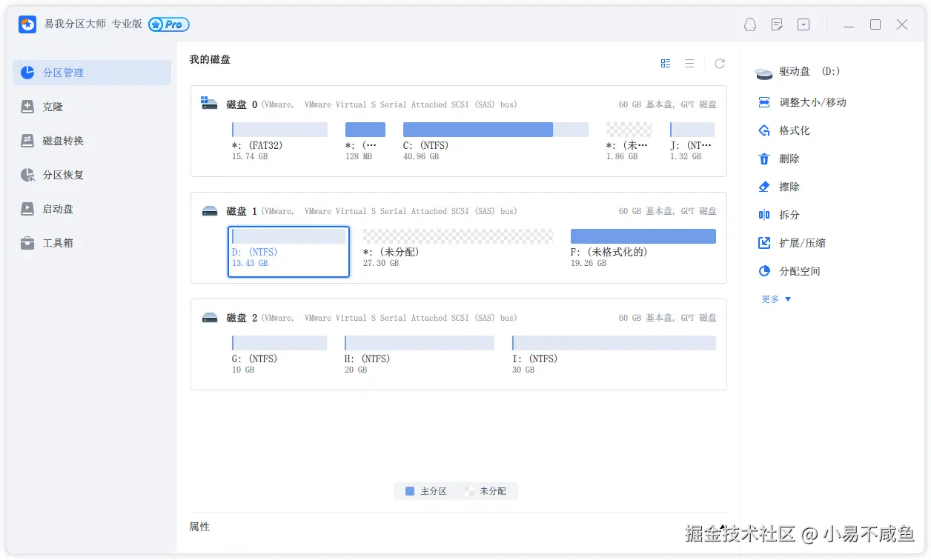The width and height of the screenshot is (931, 560).
Task: Click the 分区恢复 icon in the sidebar
Action: (27, 175)
